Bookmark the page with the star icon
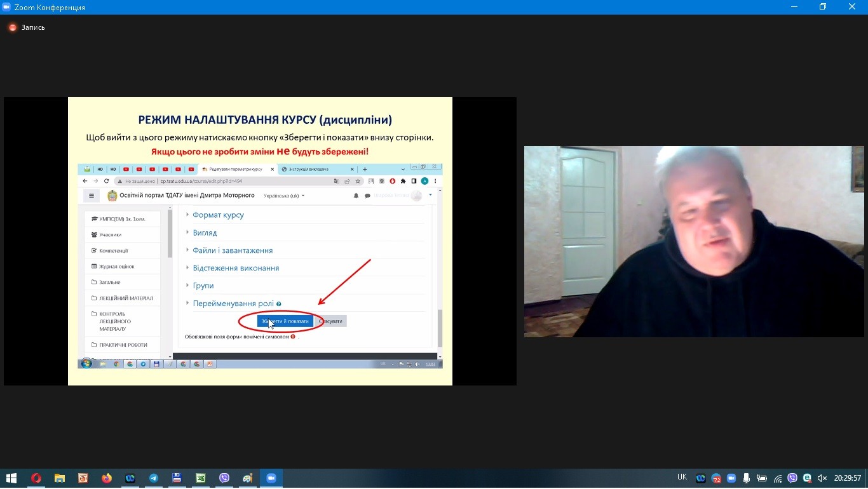Screen dimensions: 868x489 358,181
